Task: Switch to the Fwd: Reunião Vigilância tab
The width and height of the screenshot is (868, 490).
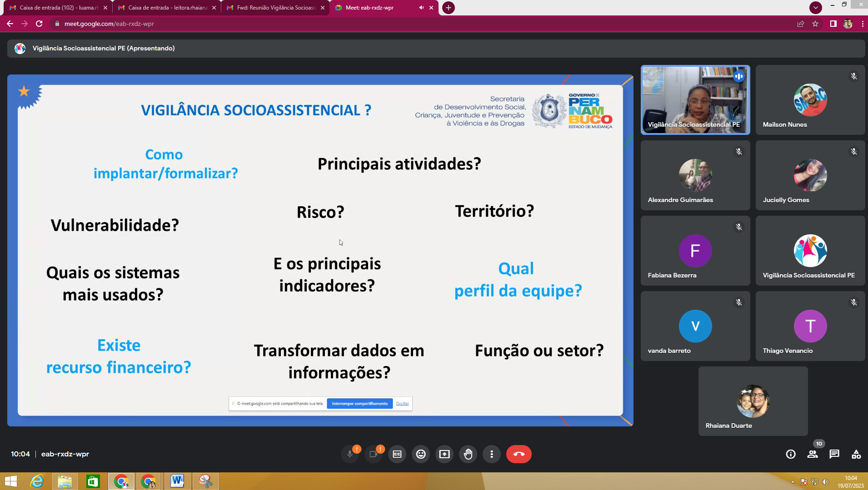Action: [x=275, y=8]
